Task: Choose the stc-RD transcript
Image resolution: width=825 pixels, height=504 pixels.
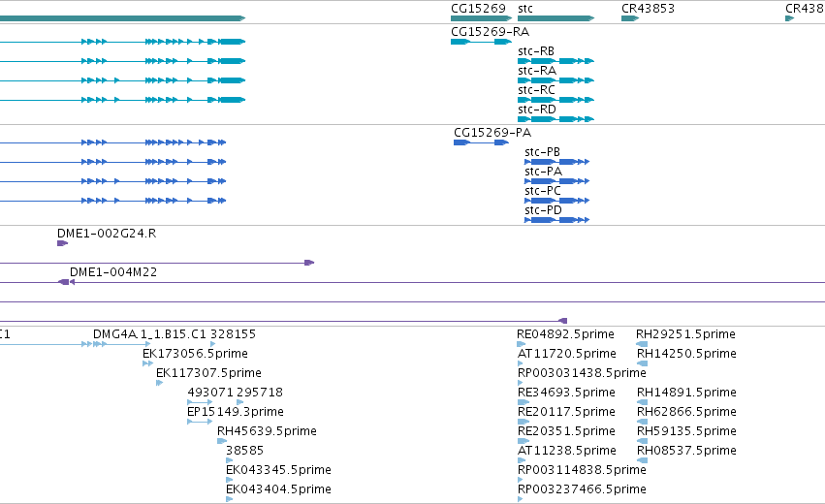Action: (x=555, y=119)
